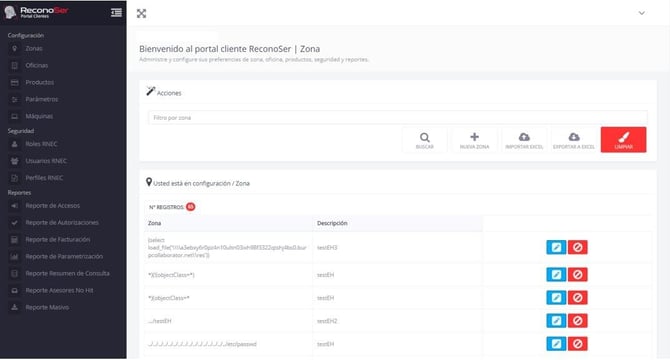Toggle fullscreen with the expand arrows icon
Viewport: 670px width, 360px height.
[x=141, y=14]
